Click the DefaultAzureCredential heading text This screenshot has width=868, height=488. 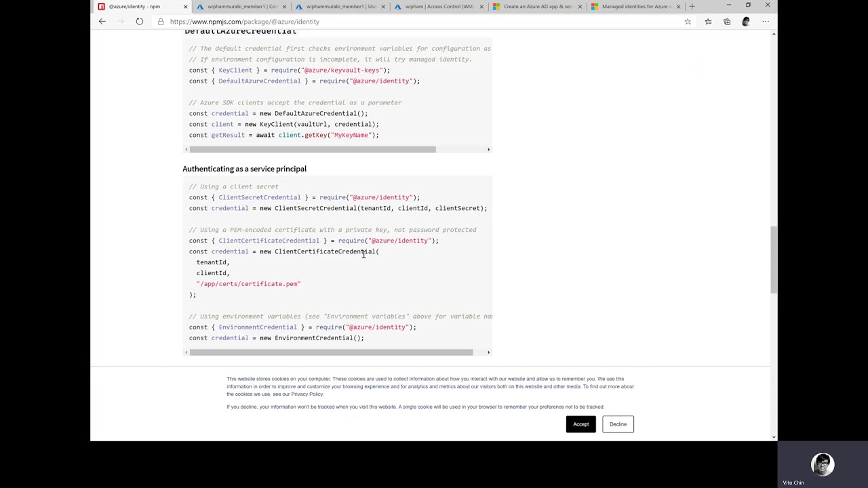click(x=241, y=31)
